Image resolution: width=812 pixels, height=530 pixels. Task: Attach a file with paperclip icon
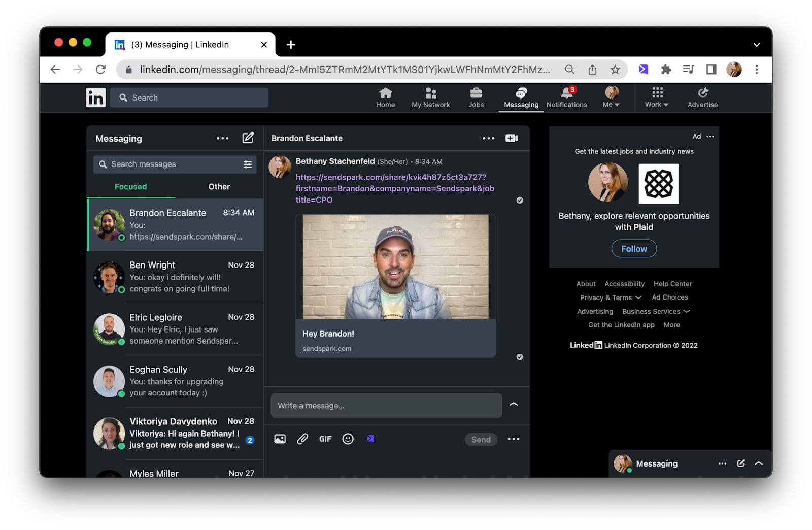coord(302,439)
